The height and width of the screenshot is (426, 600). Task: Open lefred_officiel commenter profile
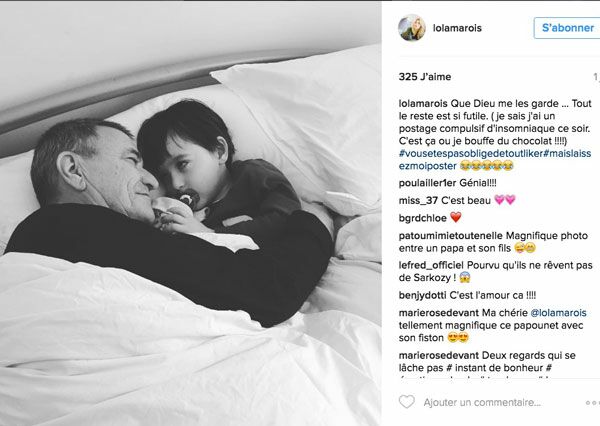click(431, 265)
